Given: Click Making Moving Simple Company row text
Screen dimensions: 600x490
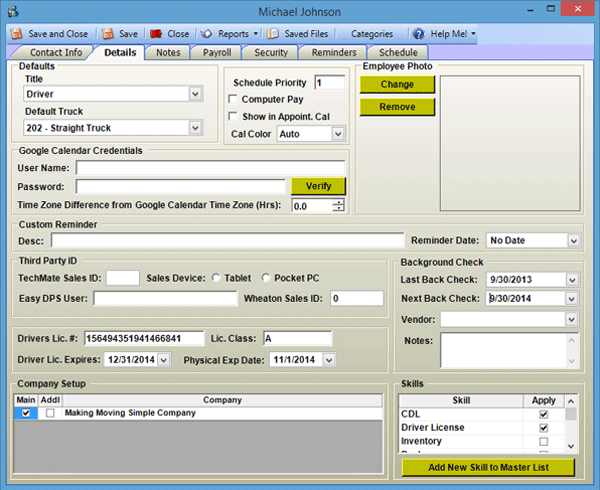Looking at the screenshot, I should click(x=130, y=413).
